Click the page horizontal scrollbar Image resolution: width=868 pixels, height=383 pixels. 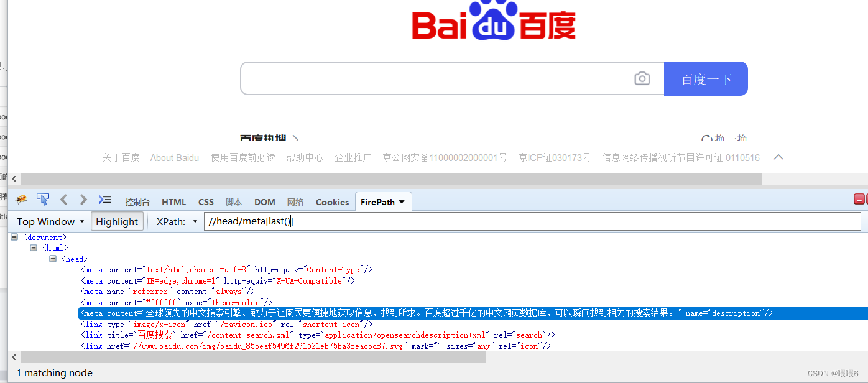point(391,179)
